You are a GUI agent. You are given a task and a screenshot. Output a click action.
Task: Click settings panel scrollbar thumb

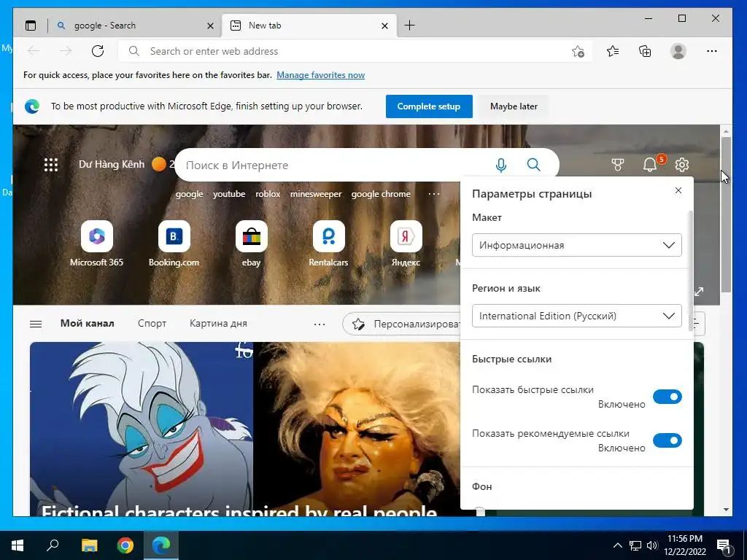(691, 271)
